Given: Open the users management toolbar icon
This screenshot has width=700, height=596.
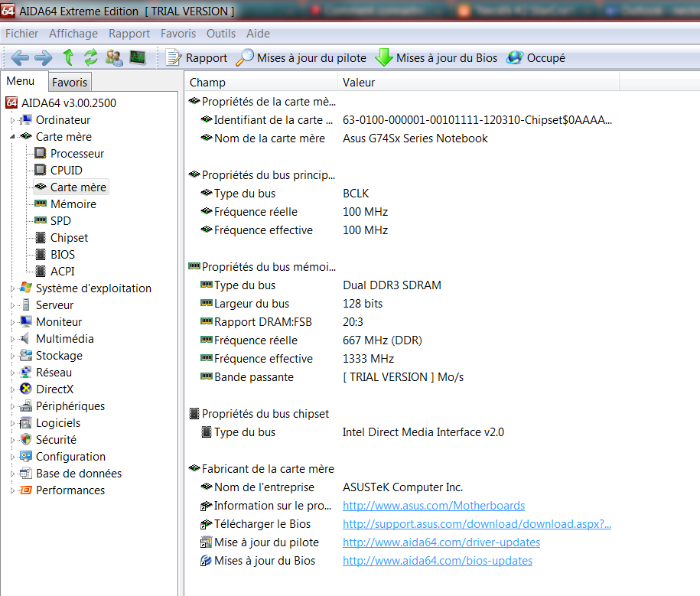Looking at the screenshot, I should point(114,57).
